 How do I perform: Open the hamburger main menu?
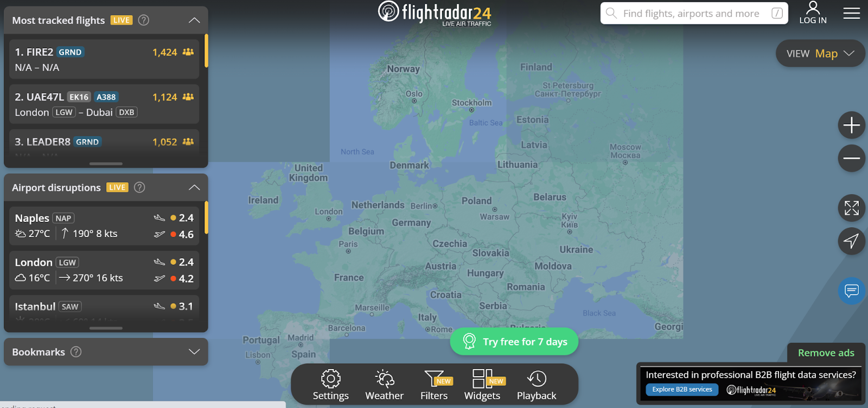tap(851, 13)
